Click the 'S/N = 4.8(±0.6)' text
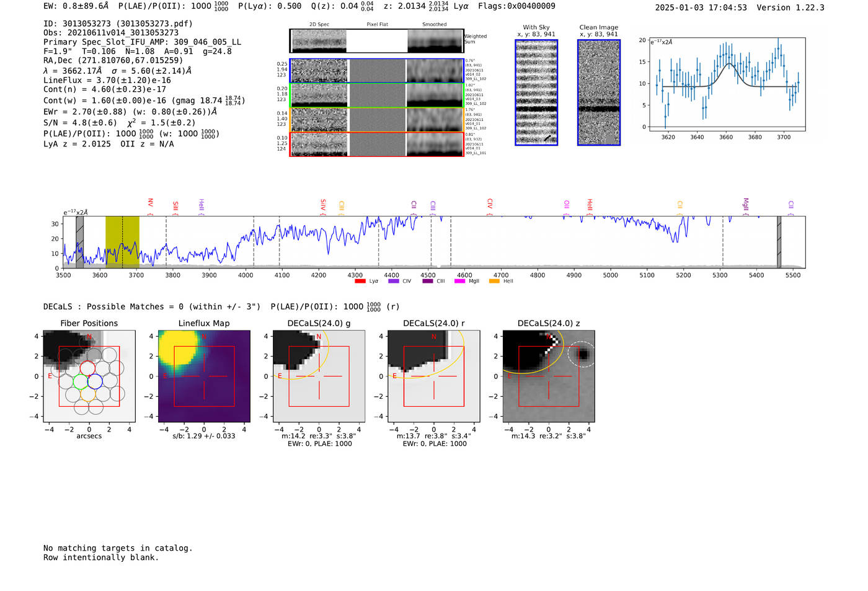 tap(80, 123)
